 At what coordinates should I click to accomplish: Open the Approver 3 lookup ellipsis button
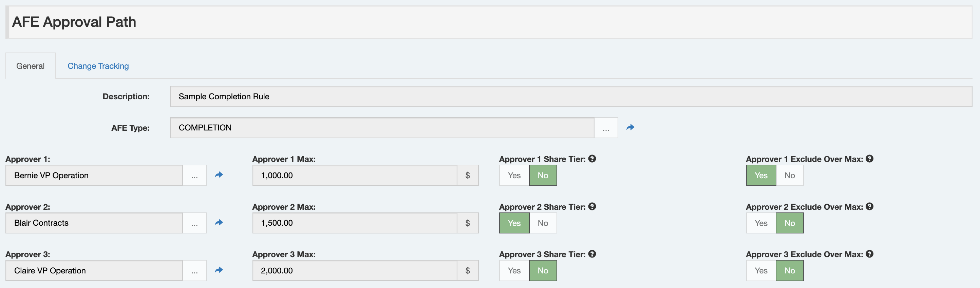[194, 270]
